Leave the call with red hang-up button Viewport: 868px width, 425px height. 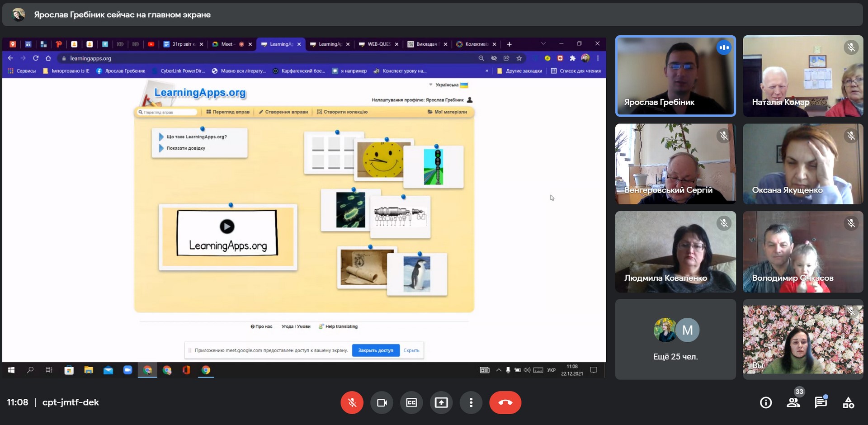pos(505,402)
